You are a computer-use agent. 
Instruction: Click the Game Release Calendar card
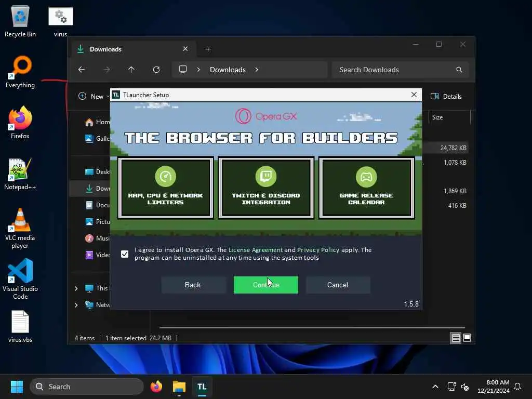coord(366,188)
